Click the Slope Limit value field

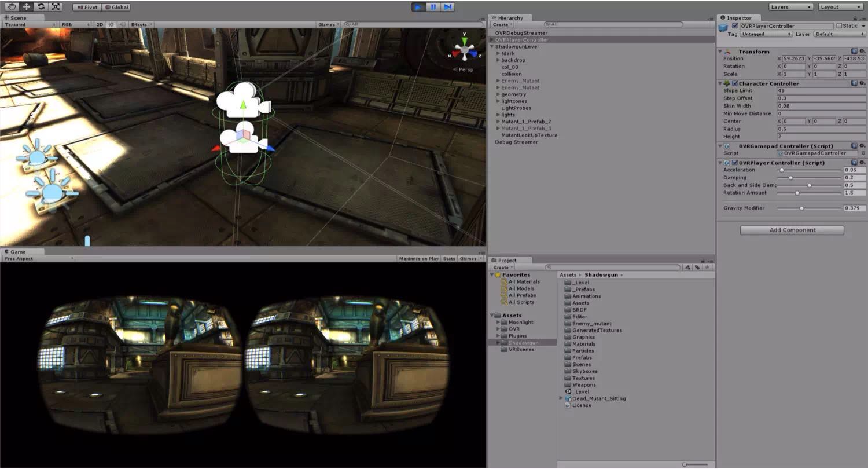pos(821,91)
